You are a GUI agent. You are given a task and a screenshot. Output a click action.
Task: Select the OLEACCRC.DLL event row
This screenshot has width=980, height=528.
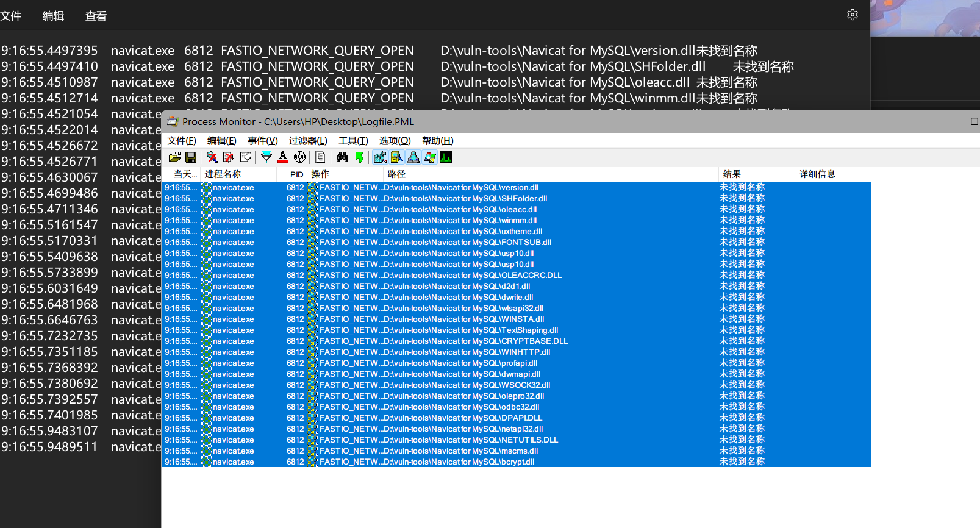517,275
